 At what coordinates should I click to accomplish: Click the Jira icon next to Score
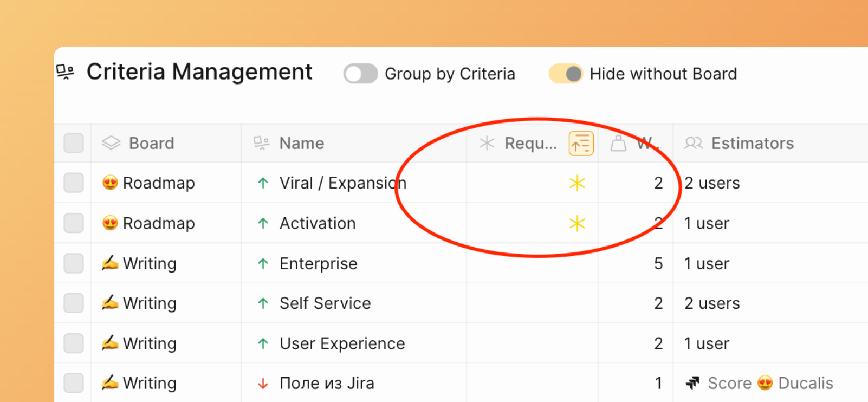(x=692, y=384)
